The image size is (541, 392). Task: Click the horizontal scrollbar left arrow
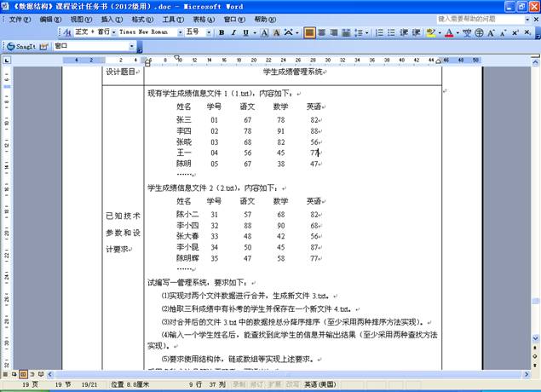click(50, 374)
